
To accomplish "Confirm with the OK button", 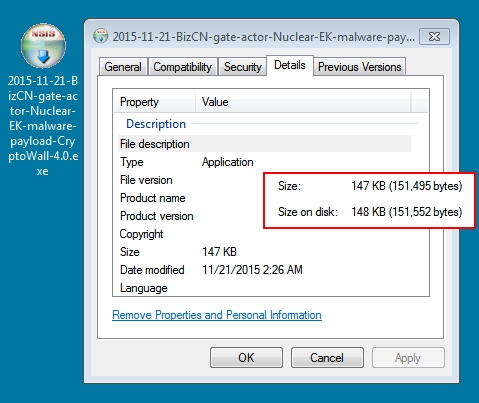I will point(246,358).
